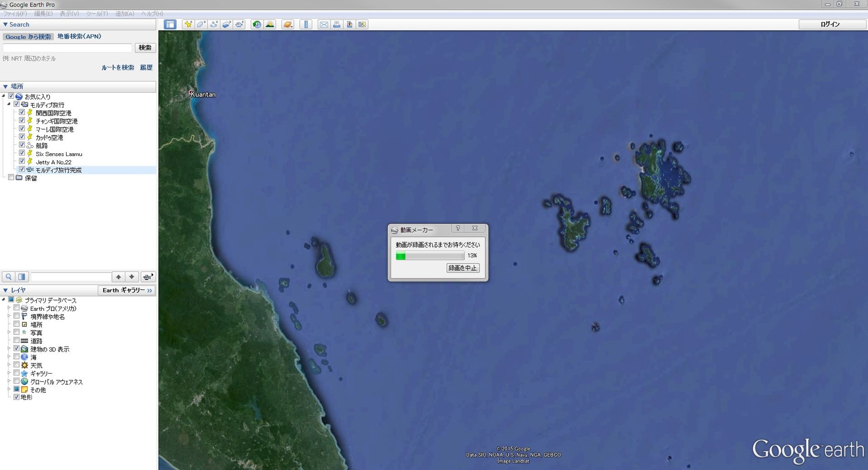The width and height of the screenshot is (868, 470).
Task: Expand the 境界線や地名 layer node
Action: point(9,316)
